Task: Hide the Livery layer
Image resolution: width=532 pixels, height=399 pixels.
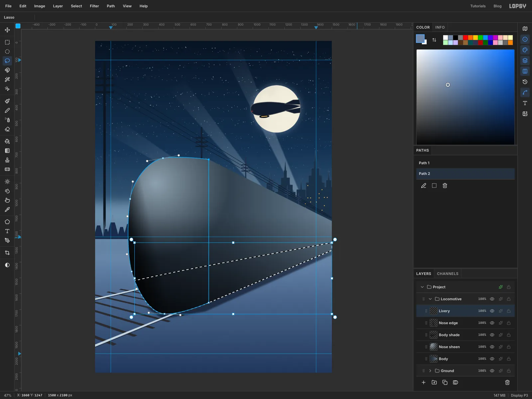Action: pyautogui.click(x=492, y=311)
